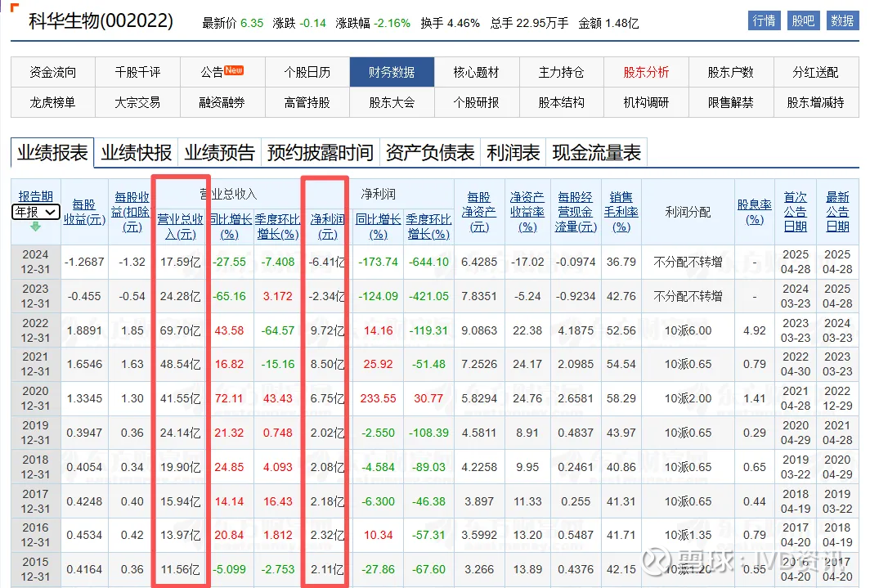Sort by 净资产收益率(%) column header
The image size is (870, 588).
527,212
